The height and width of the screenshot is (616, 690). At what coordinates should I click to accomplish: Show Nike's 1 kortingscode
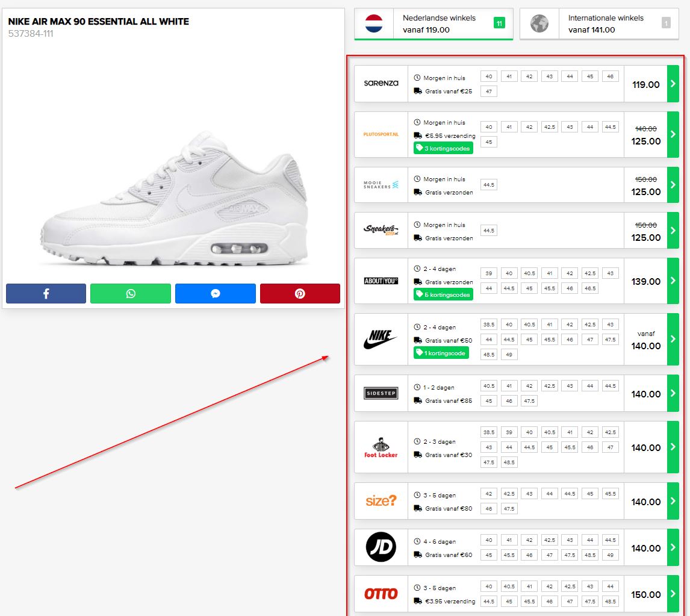(x=441, y=353)
